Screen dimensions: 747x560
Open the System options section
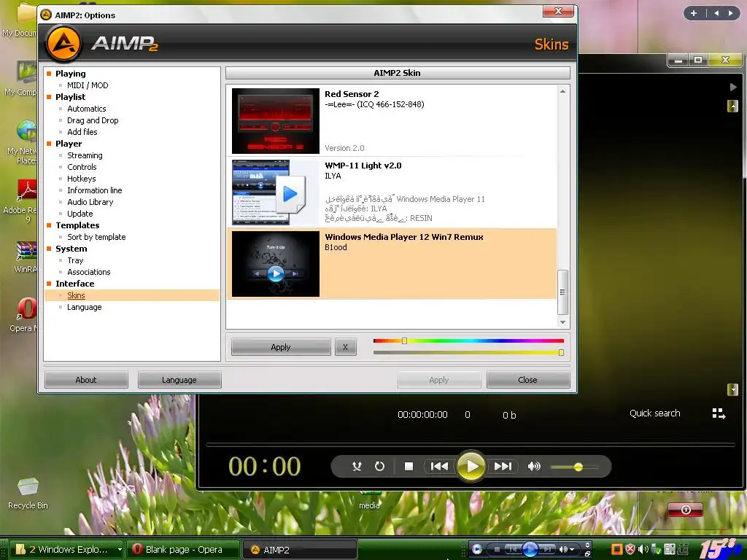(71, 249)
